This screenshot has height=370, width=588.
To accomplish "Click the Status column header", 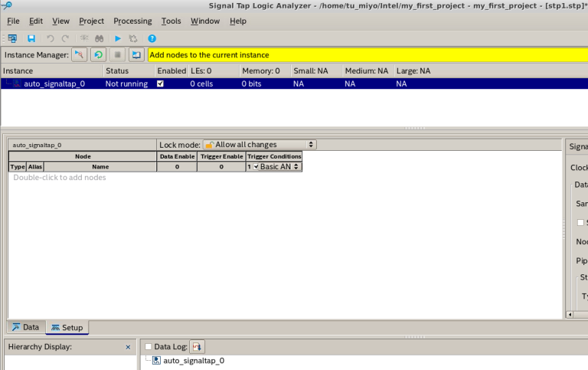I will click(x=117, y=70).
